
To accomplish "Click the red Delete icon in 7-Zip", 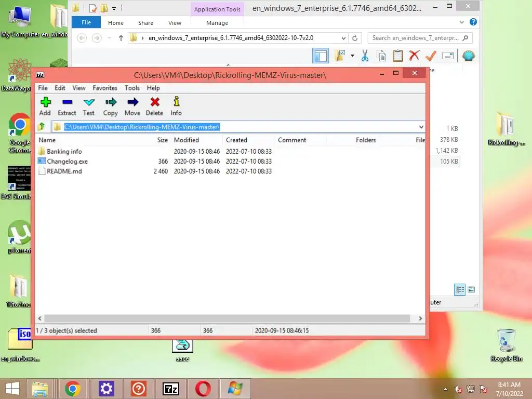I will (x=154, y=106).
